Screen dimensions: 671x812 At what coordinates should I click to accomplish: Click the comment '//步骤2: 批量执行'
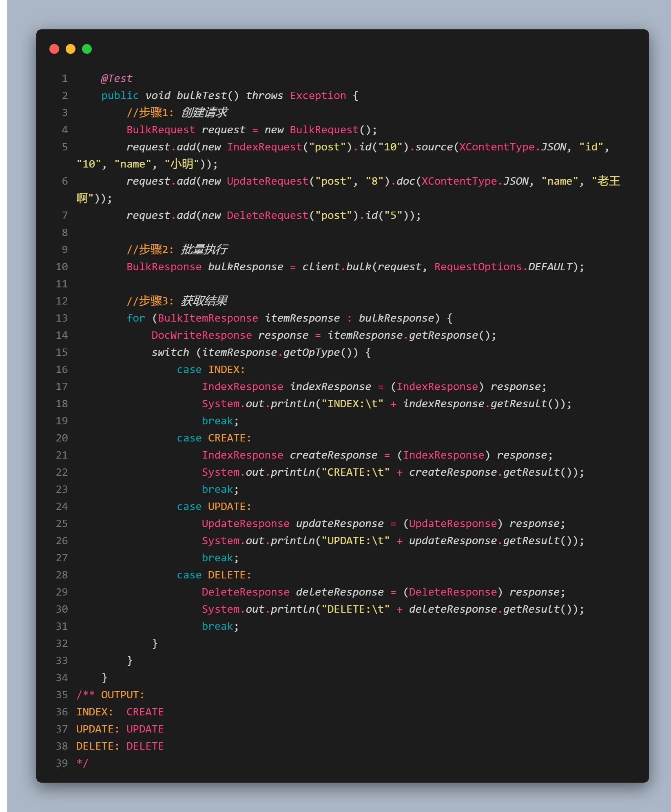[177, 249]
